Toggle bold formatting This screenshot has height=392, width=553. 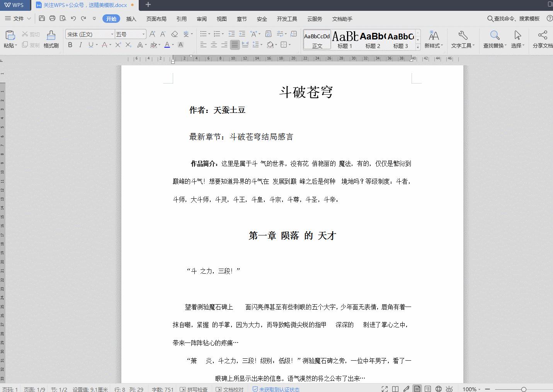click(70, 45)
